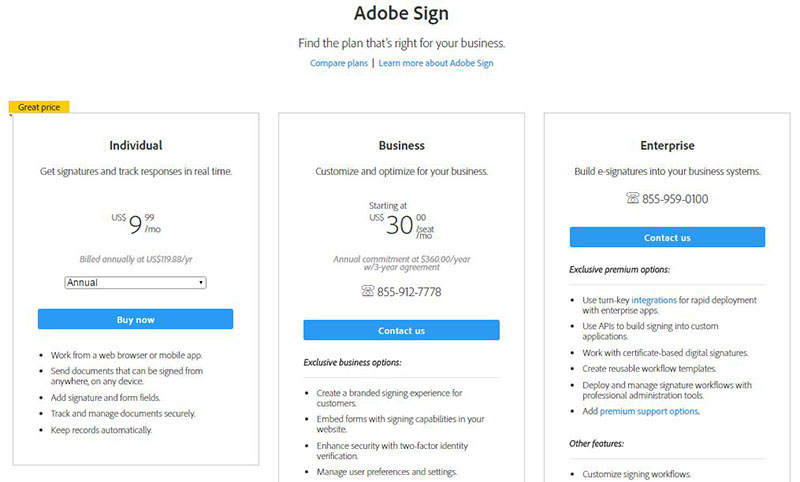Click Contact us in Enterprise plan
The width and height of the screenshot is (800, 482).
667,238
